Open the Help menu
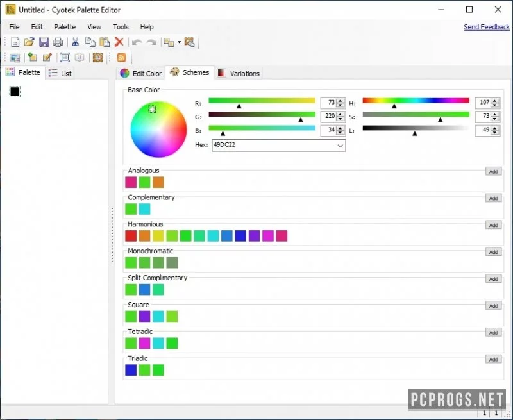Viewport: 513px width, 420px height. pyautogui.click(x=147, y=27)
